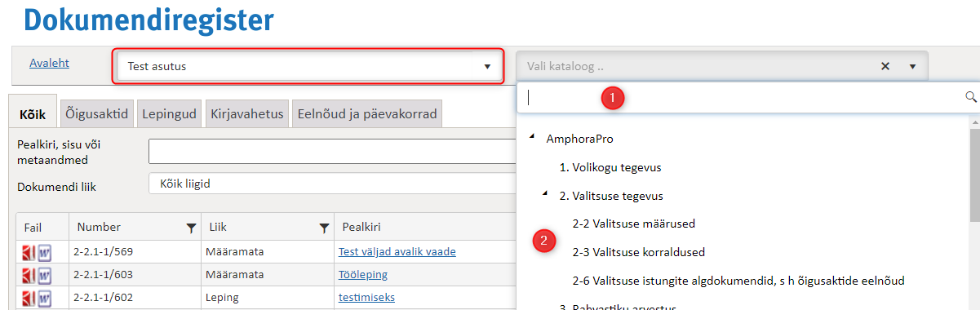The width and height of the screenshot is (980, 310).
Task: Switch to the Kirjavahetus tab
Action: 246,114
